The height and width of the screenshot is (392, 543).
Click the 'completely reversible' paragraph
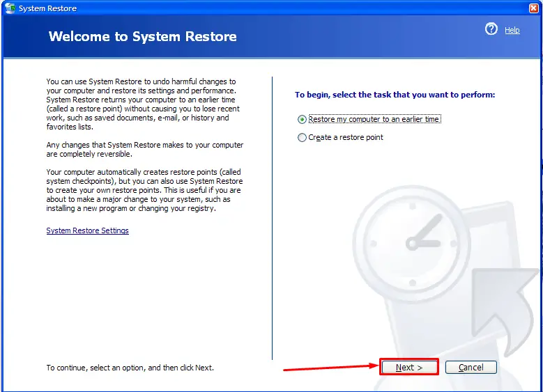click(145, 150)
